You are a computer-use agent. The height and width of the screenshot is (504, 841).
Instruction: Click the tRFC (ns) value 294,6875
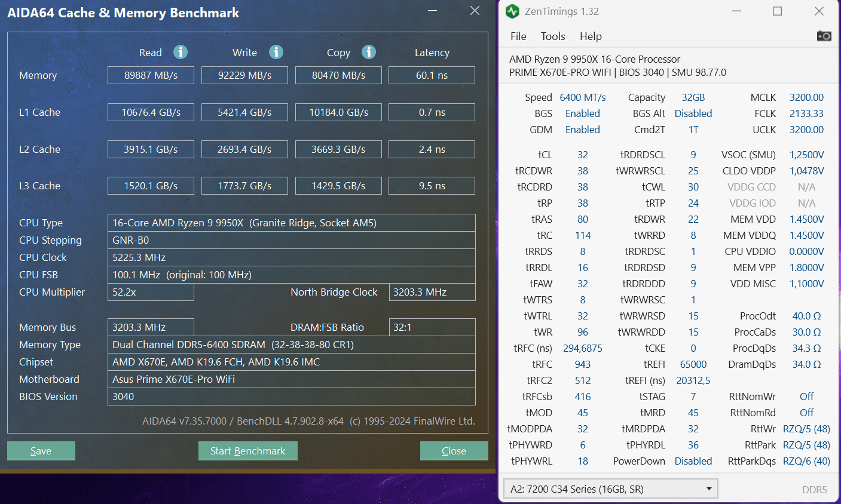tap(583, 348)
